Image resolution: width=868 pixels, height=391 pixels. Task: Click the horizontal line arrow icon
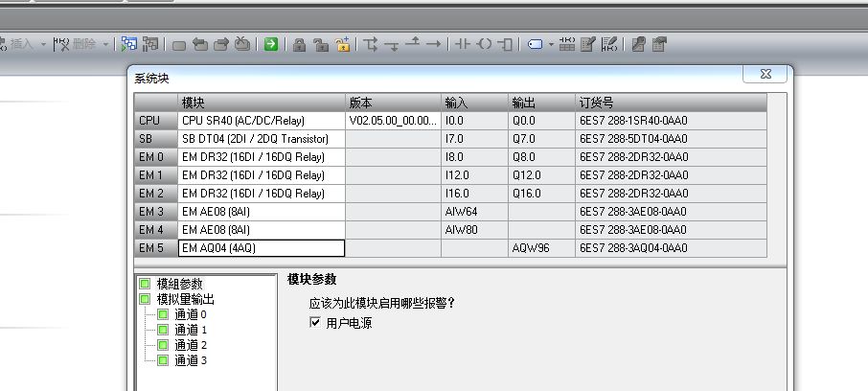click(x=434, y=44)
